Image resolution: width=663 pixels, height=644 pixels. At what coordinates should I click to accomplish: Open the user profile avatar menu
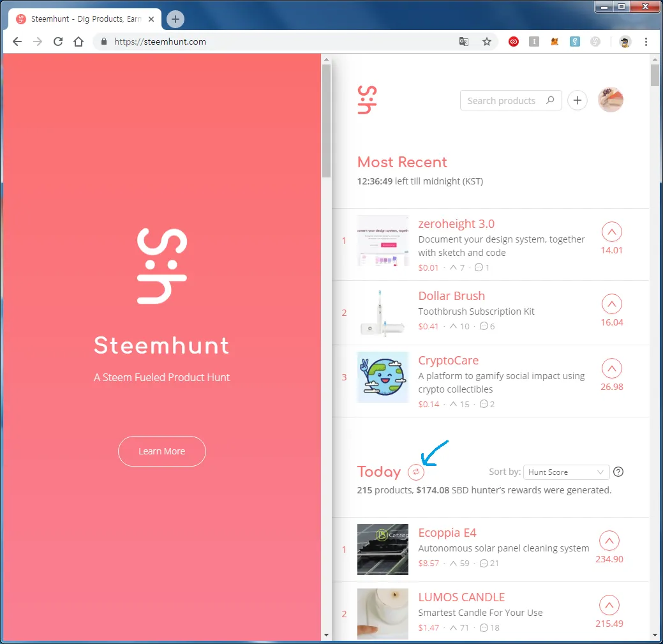(x=610, y=100)
